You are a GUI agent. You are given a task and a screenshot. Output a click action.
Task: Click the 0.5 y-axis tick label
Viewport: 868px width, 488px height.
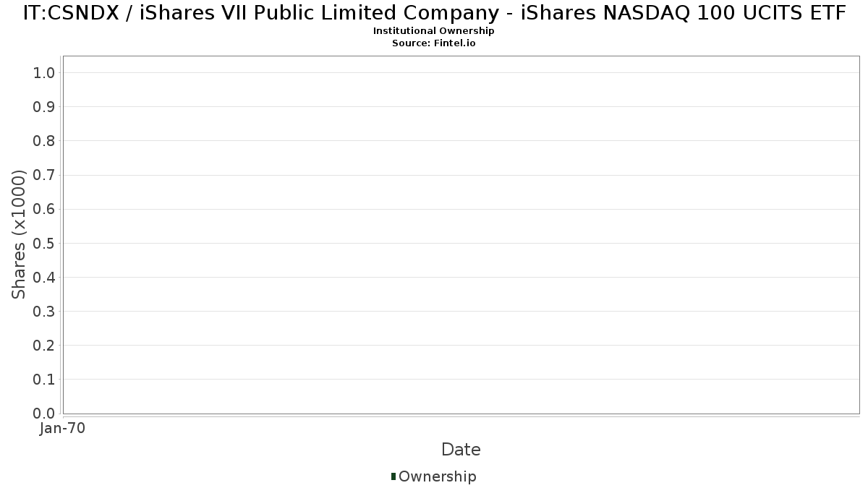pos(44,243)
